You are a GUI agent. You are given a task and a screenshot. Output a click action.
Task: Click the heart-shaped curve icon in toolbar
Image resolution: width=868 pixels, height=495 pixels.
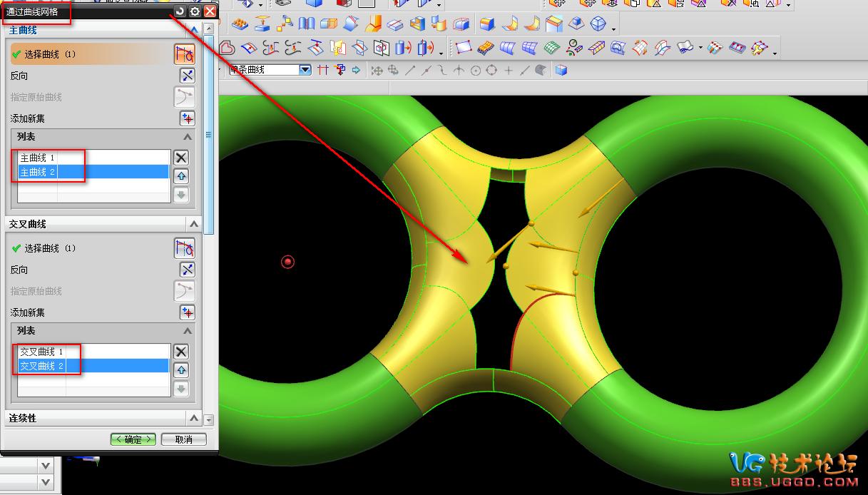[227, 48]
